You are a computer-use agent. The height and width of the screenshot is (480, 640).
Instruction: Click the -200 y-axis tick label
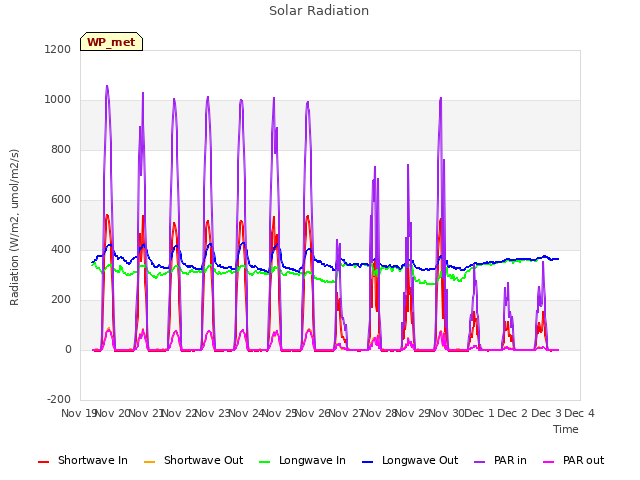click(x=59, y=399)
